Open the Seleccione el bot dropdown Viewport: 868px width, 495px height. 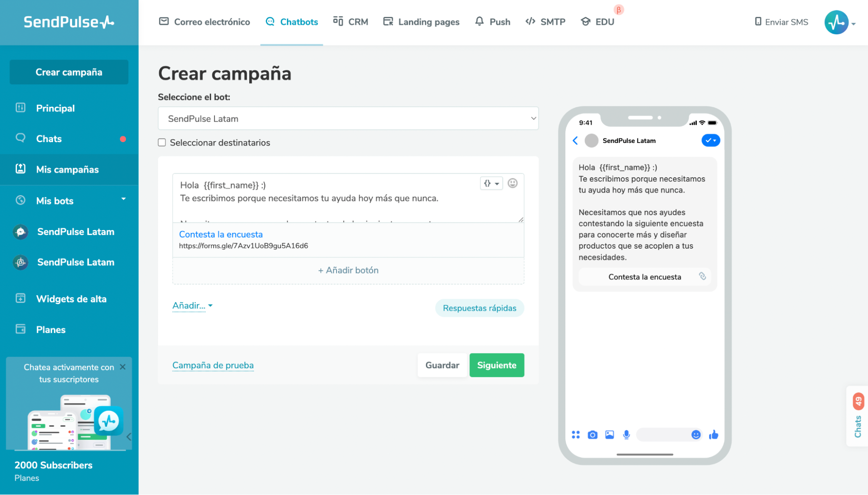(x=348, y=118)
